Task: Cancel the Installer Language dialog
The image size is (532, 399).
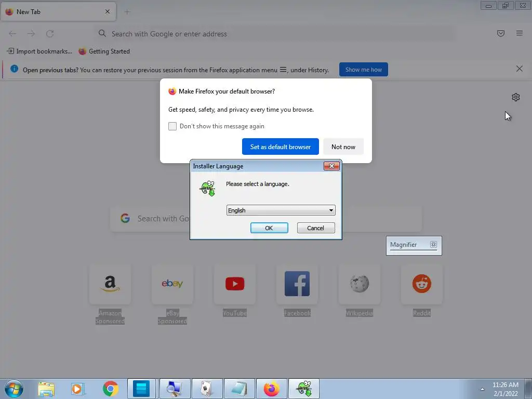Action: tap(315, 228)
